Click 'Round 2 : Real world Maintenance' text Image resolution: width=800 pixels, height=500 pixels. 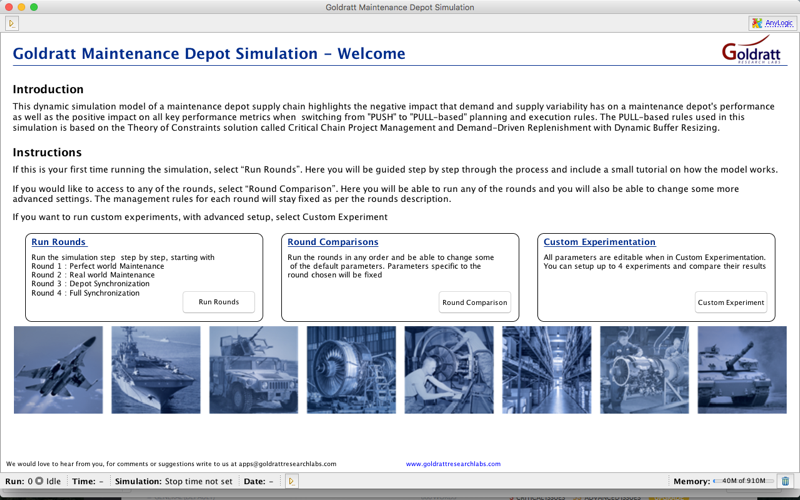(93, 274)
